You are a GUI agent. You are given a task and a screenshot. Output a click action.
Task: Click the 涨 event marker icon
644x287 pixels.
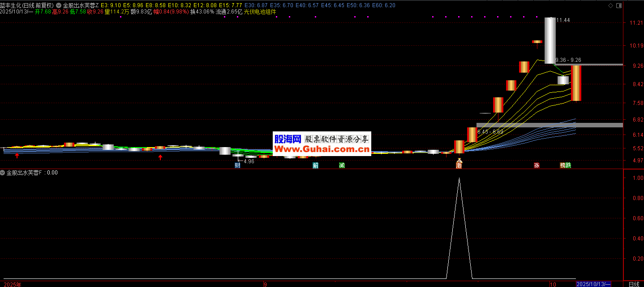click(537, 165)
